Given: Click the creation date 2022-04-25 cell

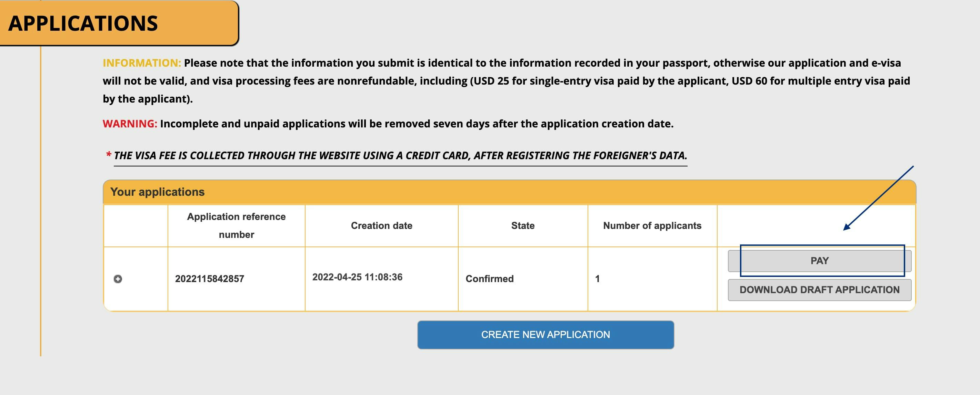Looking at the screenshot, I should [x=357, y=277].
